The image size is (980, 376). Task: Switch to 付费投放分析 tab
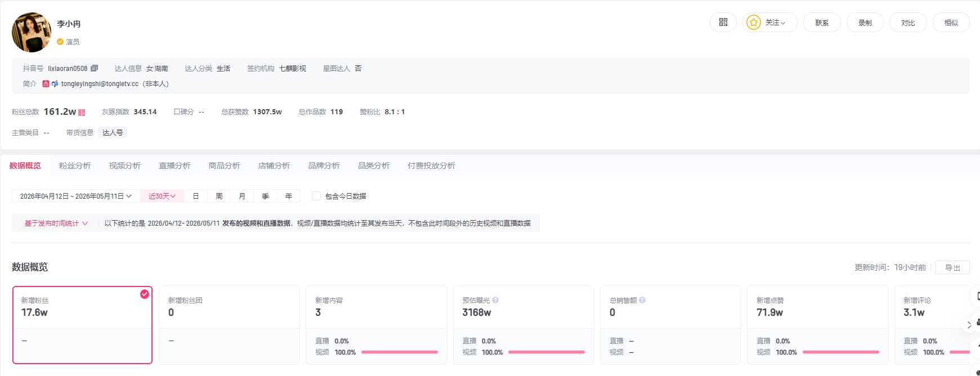click(431, 165)
